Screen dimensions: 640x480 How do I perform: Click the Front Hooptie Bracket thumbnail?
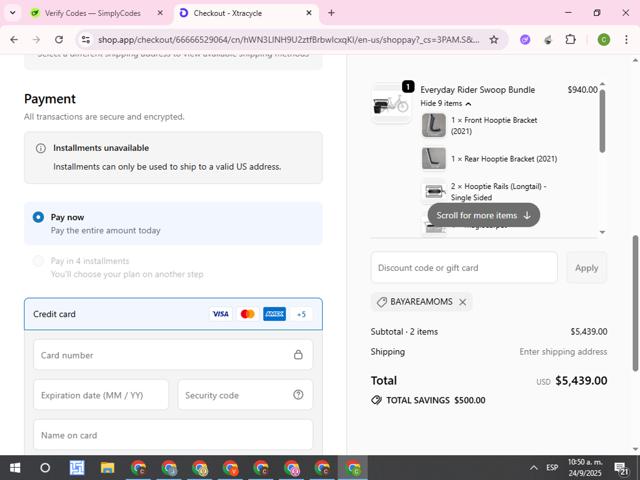click(x=433, y=125)
